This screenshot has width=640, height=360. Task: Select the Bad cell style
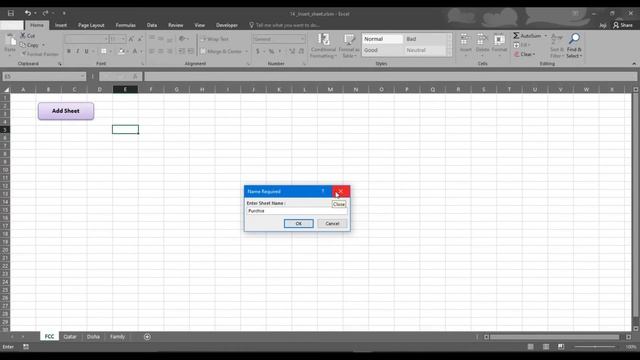click(x=424, y=39)
